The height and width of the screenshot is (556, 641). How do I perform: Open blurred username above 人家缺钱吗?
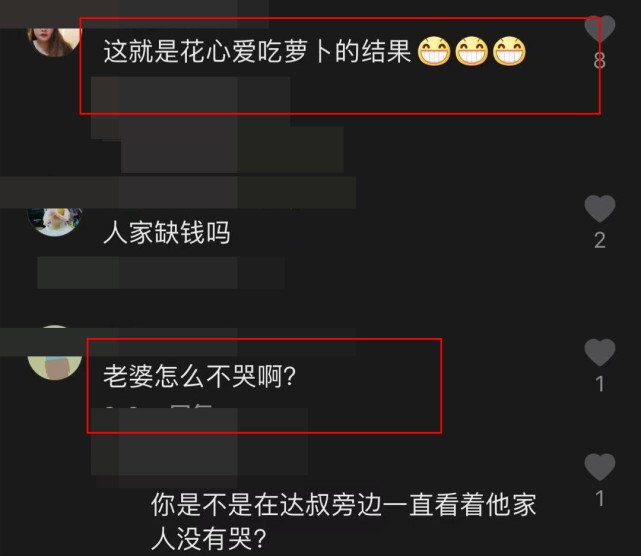178,192
